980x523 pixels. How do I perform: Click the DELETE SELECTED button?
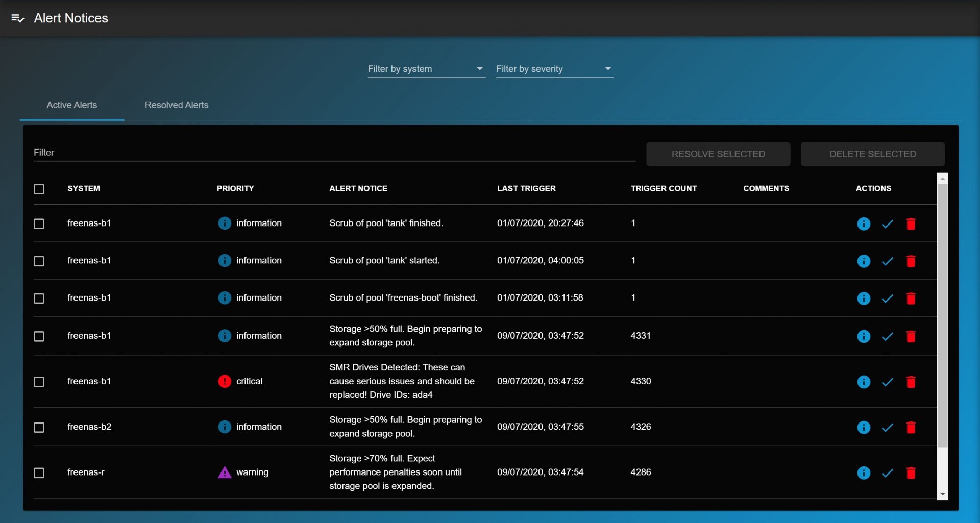(873, 154)
